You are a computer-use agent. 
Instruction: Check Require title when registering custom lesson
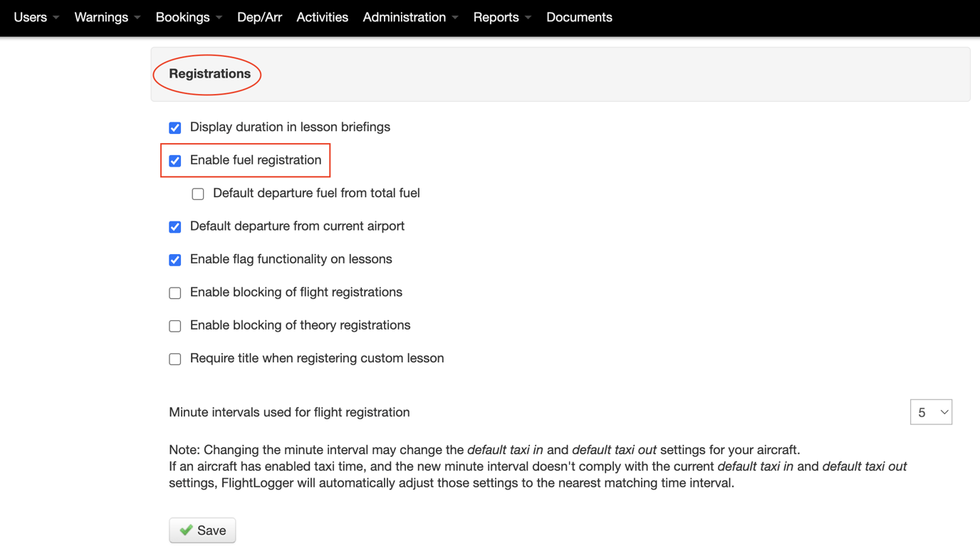tap(175, 359)
